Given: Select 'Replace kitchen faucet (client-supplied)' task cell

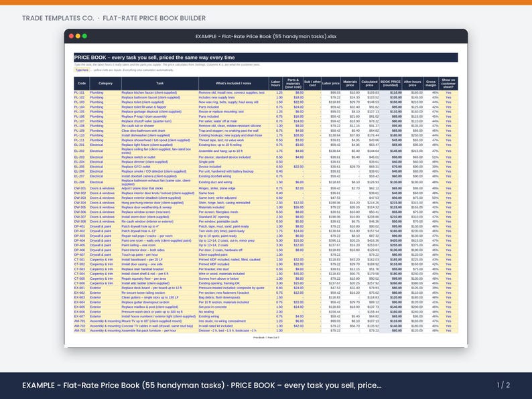Looking at the screenshot, I should 160,92.
